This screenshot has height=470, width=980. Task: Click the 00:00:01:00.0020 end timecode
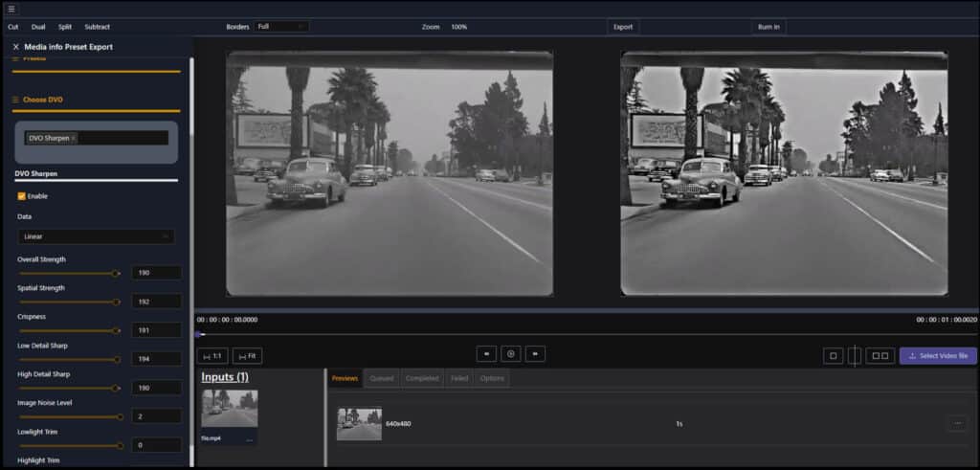(x=947, y=320)
